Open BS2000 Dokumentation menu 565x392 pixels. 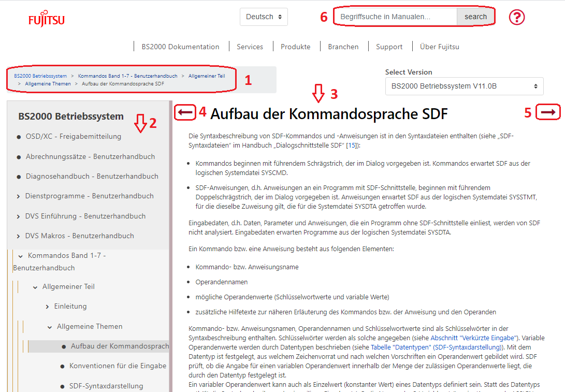[180, 47]
